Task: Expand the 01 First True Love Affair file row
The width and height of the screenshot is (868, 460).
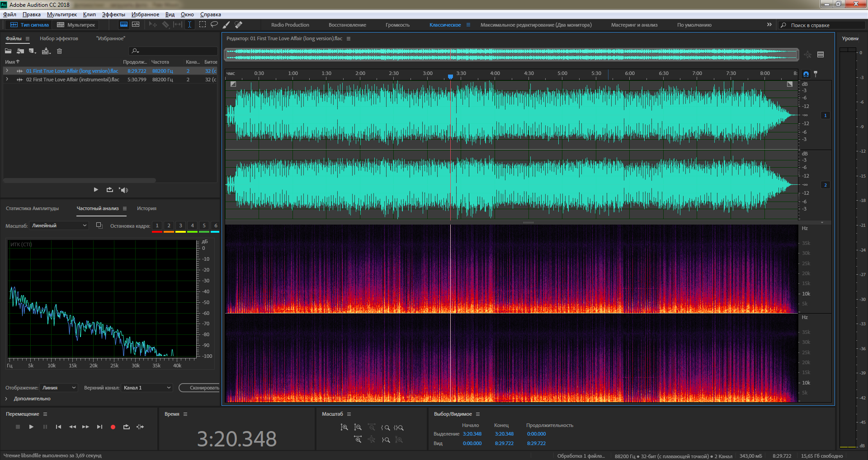Action: pos(7,70)
